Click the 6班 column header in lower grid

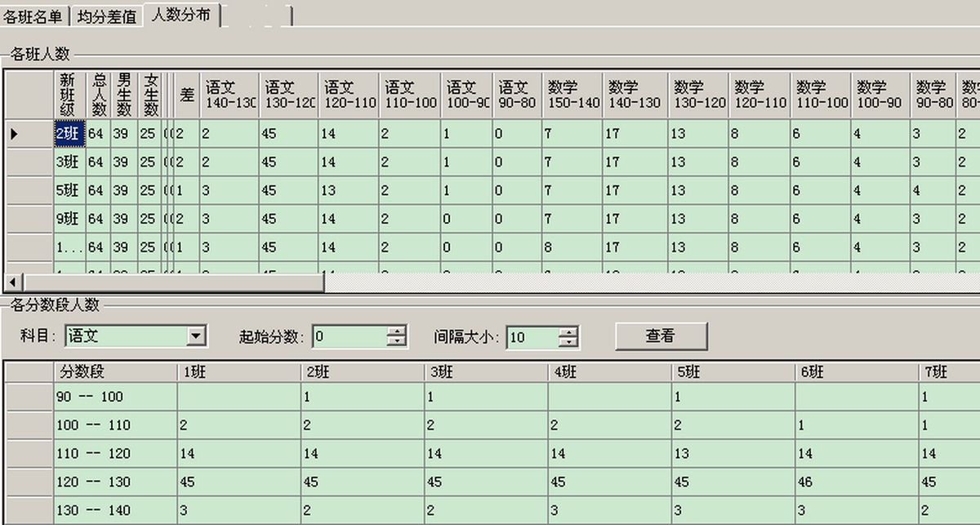click(x=858, y=372)
